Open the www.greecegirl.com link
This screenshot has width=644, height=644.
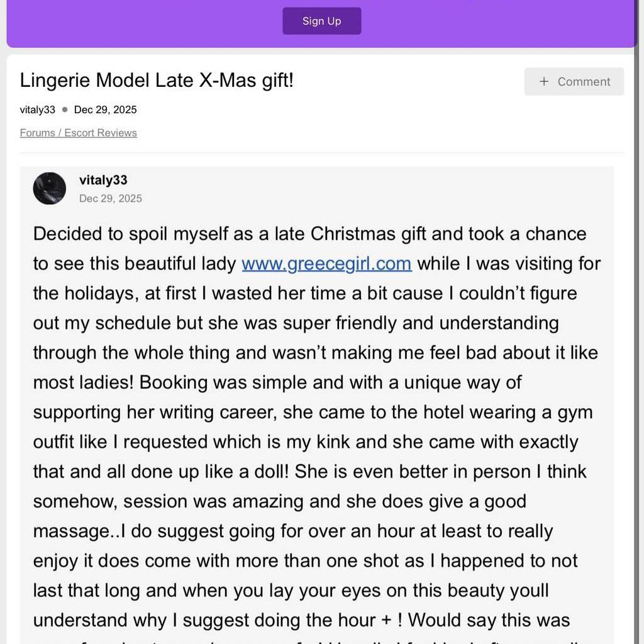(326, 263)
